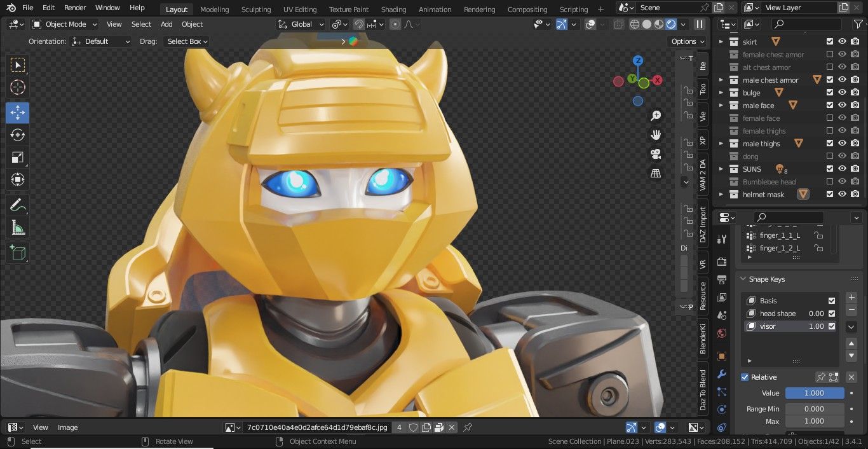
Task: Open the File menu
Action: (x=27, y=8)
